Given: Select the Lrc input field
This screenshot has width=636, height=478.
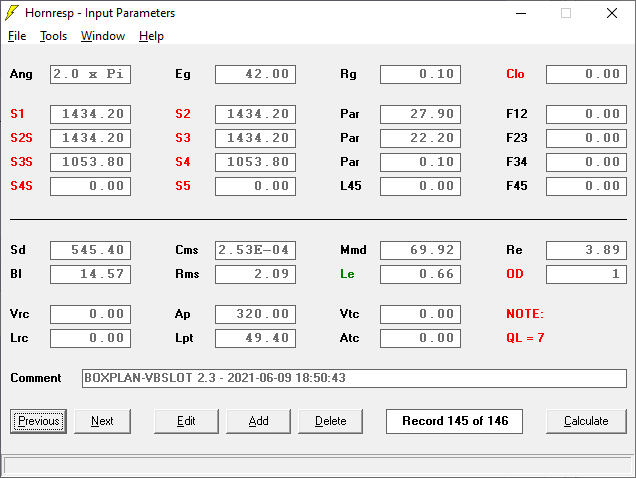Looking at the screenshot, I should 90,338.
